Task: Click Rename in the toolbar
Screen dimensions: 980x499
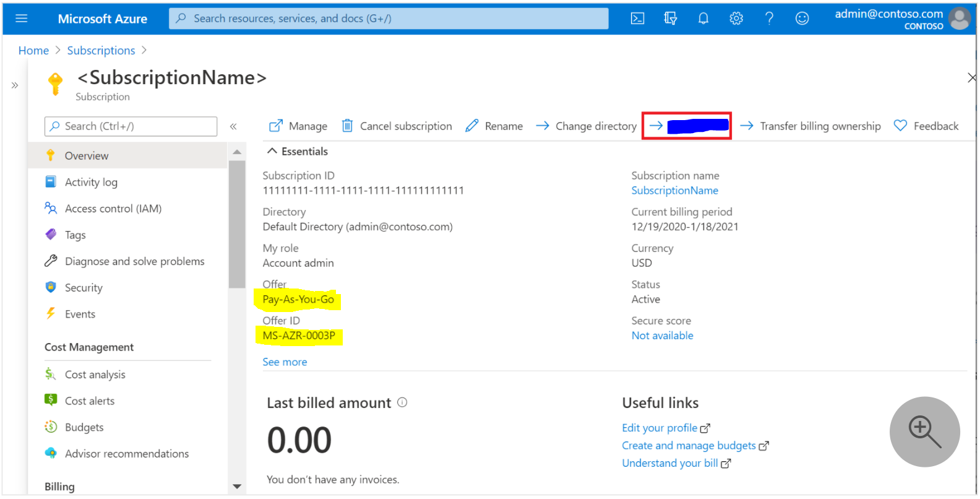Action: click(x=494, y=126)
